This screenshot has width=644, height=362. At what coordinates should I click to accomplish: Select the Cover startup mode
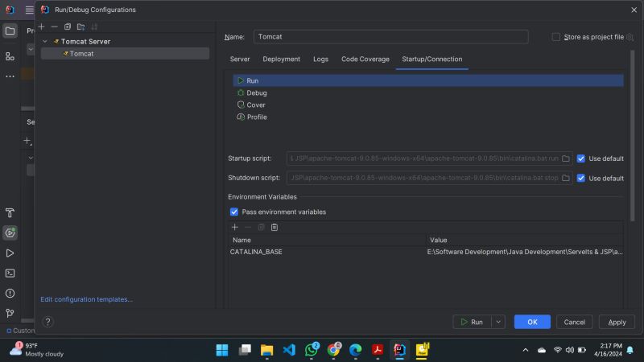[428, 105]
